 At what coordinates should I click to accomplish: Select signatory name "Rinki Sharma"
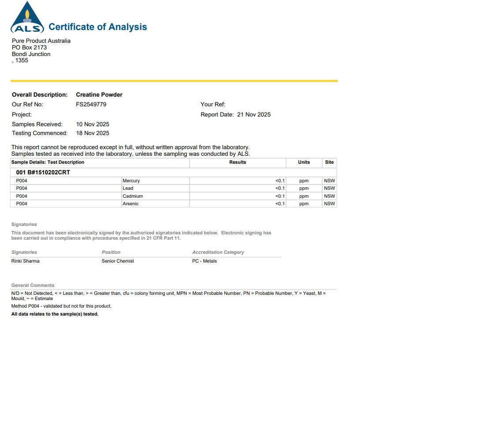click(x=26, y=261)
